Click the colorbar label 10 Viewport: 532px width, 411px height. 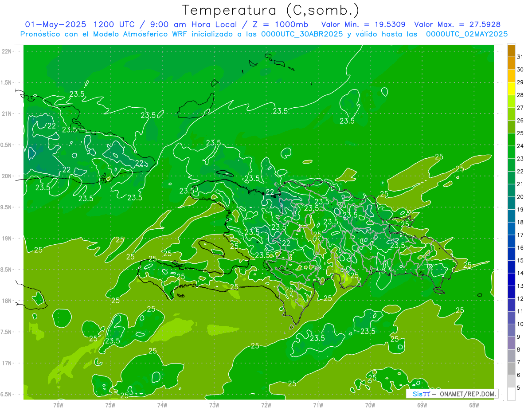[x=520, y=324]
